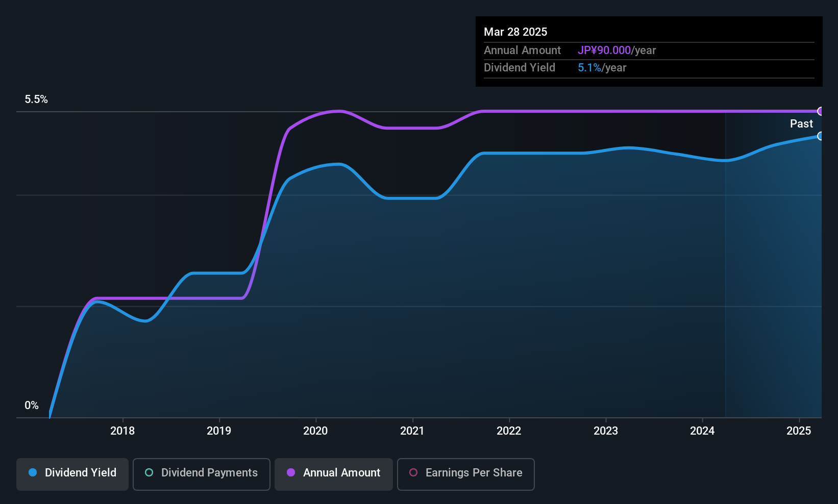Click the 2018 x-axis label
The width and height of the screenshot is (838, 504).
click(122, 431)
